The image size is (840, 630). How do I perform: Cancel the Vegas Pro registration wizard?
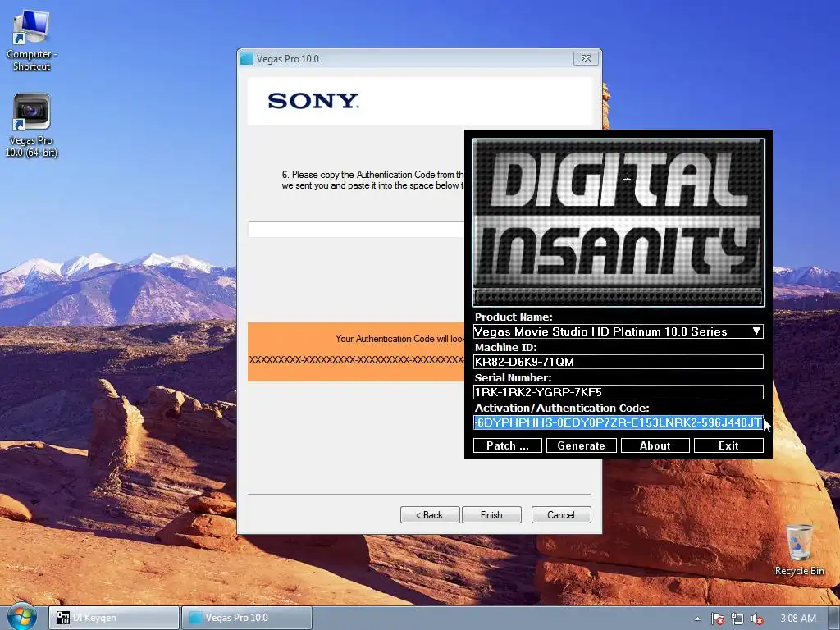pyautogui.click(x=561, y=515)
